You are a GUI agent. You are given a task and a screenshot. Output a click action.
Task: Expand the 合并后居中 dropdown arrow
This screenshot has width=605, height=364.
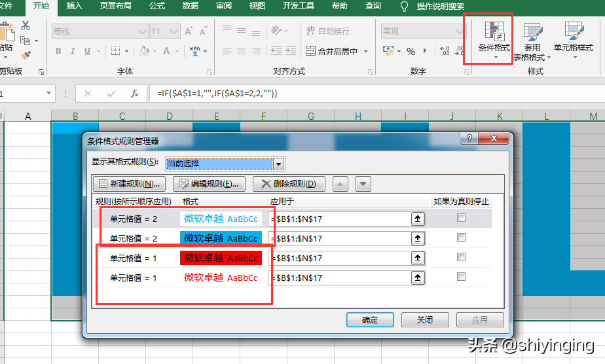(365, 51)
